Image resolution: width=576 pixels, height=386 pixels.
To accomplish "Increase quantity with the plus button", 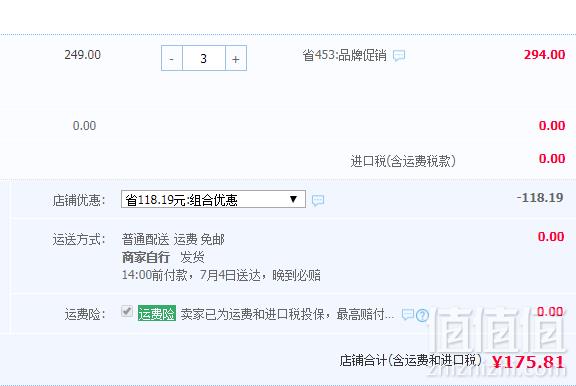I will (x=236, y=58).
